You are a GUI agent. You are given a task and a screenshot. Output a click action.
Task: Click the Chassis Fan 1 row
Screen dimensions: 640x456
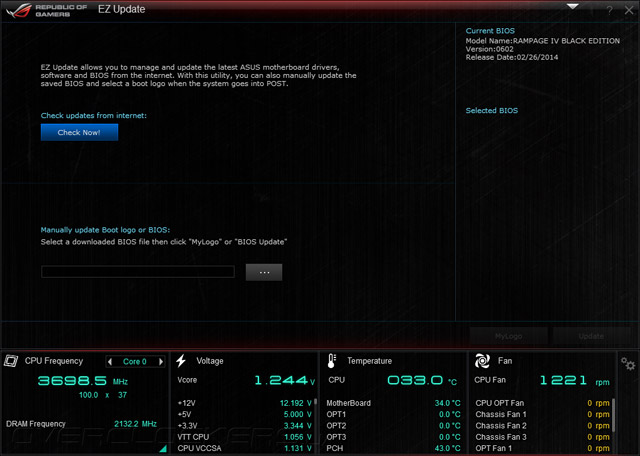pos(542,414)
